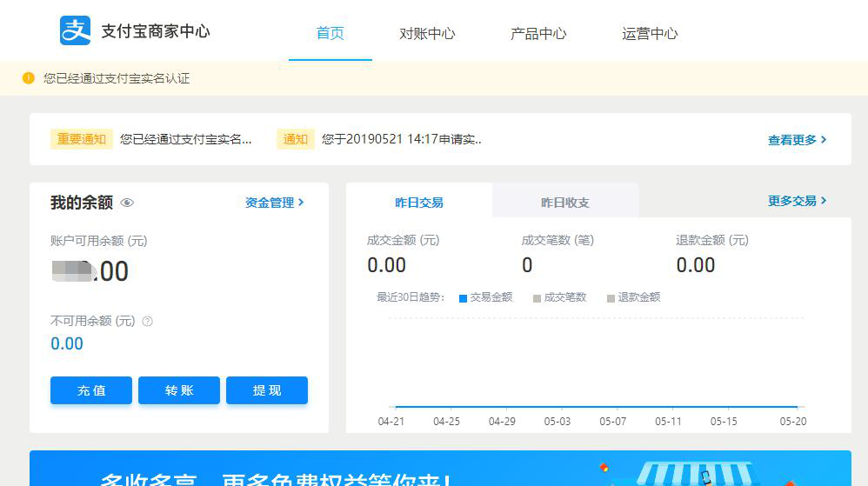The image size is (868, 486).
Task: Click 支付宝商家中心 title text
Action: (156, 31)
